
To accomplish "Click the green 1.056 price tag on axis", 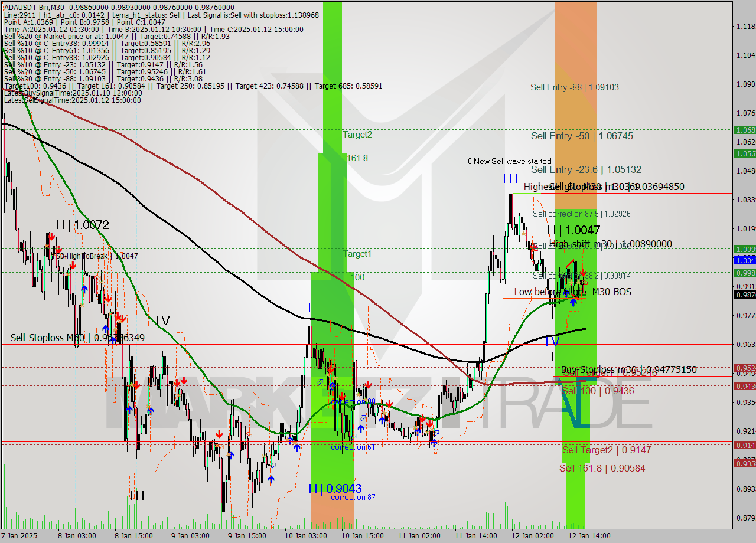I will tap(744, 153).
